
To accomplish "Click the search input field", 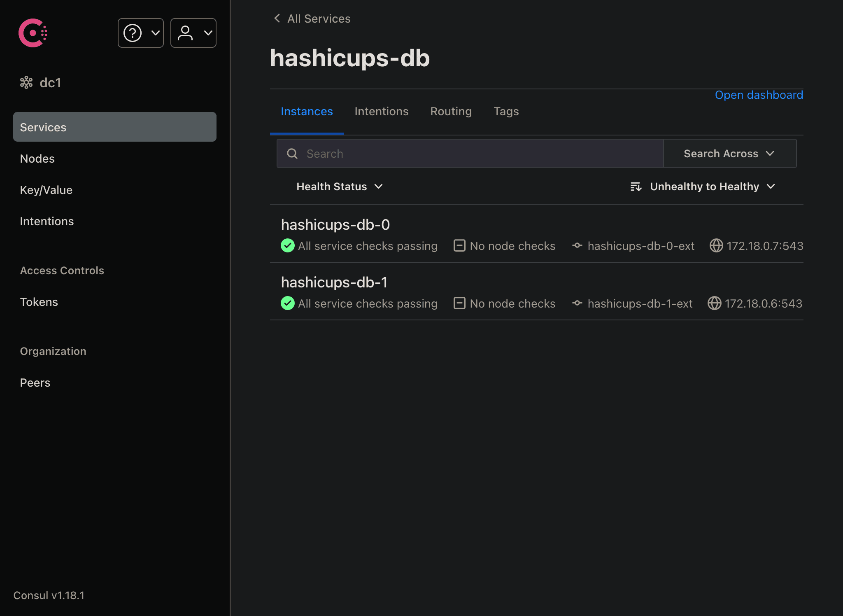I will pos(470,152).
